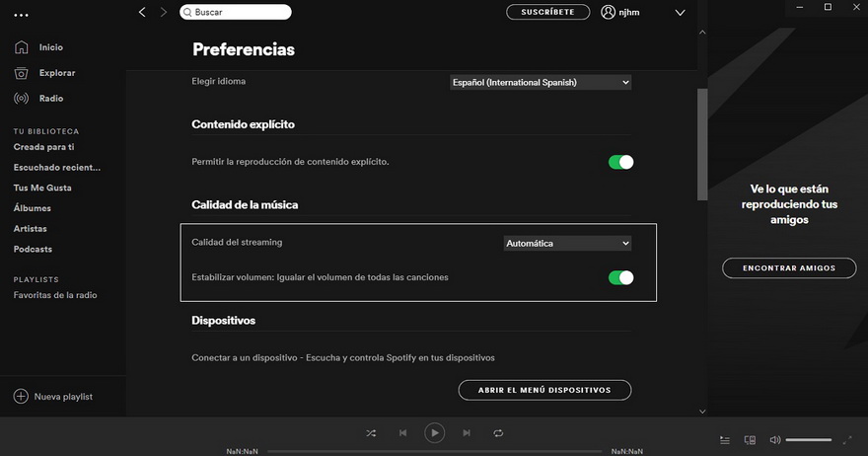
Task: Mute using the speaker icon
Action: click(775, 440)
